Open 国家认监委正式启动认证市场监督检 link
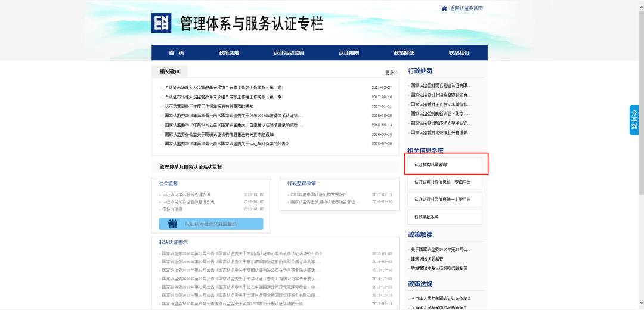Viewport: 644px width, 310px height. [x=325, y=202]
